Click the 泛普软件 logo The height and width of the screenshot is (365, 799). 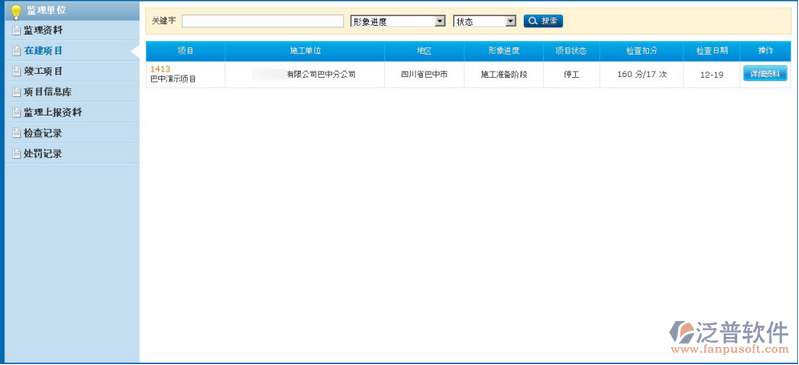pos(729,337)
